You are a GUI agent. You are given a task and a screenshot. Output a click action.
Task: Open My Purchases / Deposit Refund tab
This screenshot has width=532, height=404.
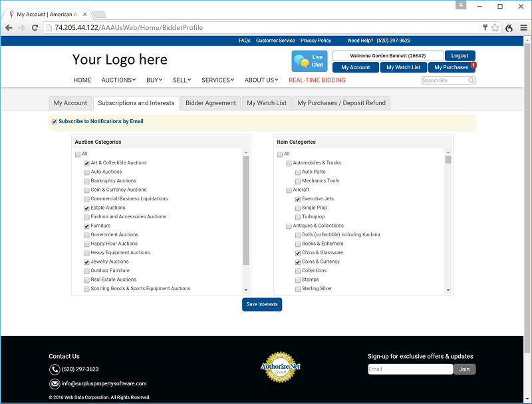[341, 103]
